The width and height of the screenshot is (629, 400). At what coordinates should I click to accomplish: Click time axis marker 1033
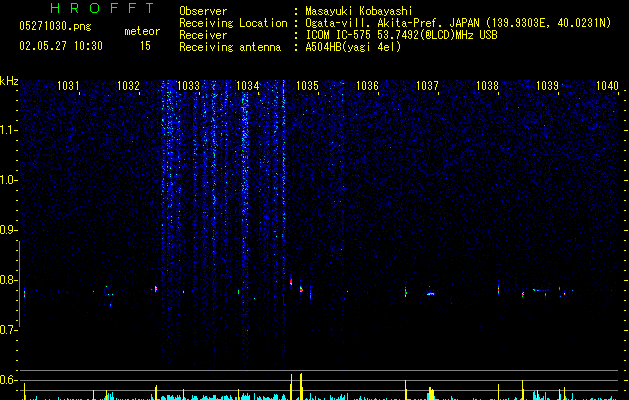pos(188,86)
